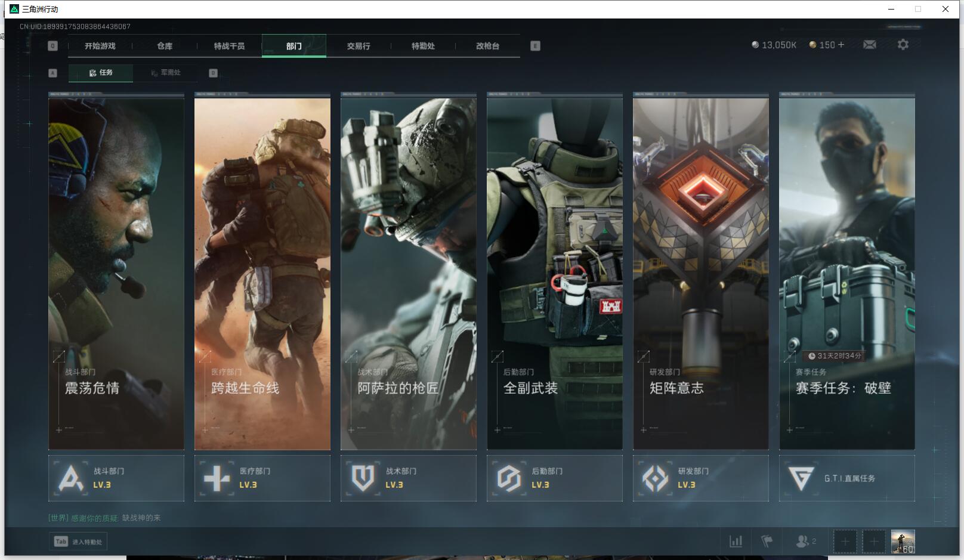Open 研发部门 LV.3 department button

pyautogui.click(x=701, y=478)
